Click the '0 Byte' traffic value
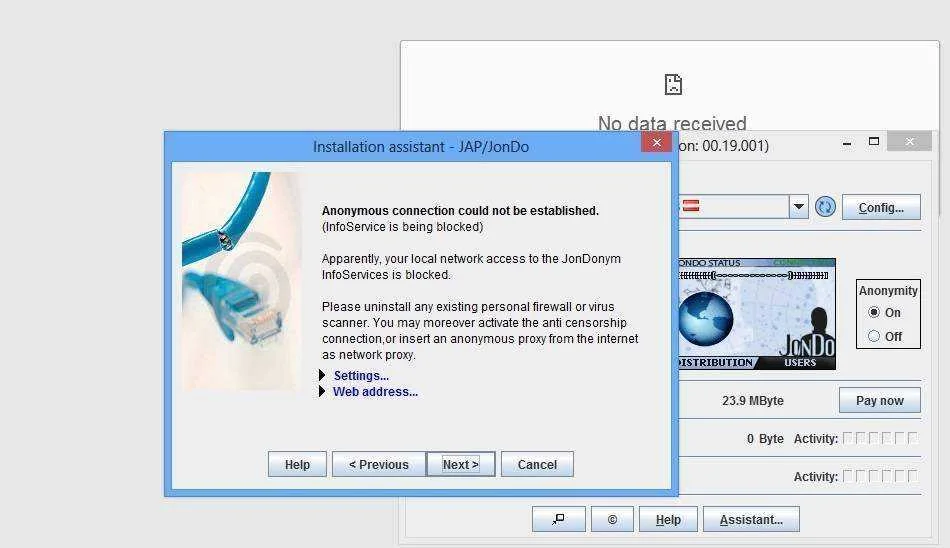950x548 pixels. 765,438
